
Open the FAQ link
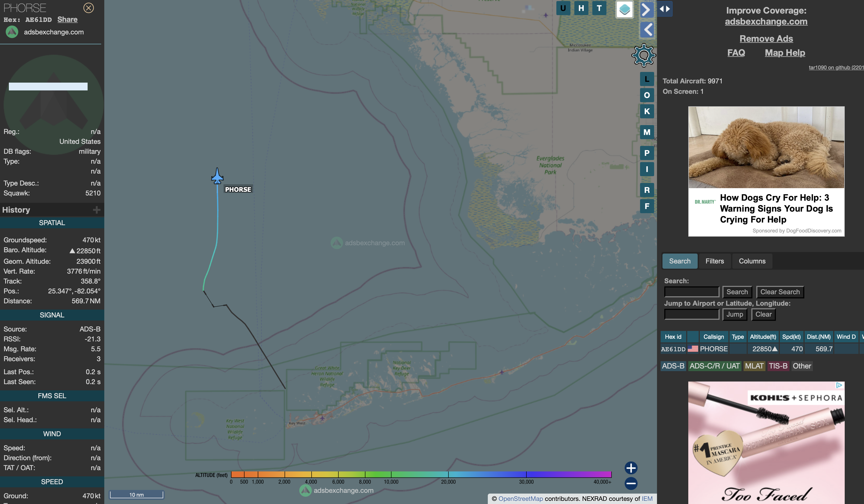pos(736,53)
